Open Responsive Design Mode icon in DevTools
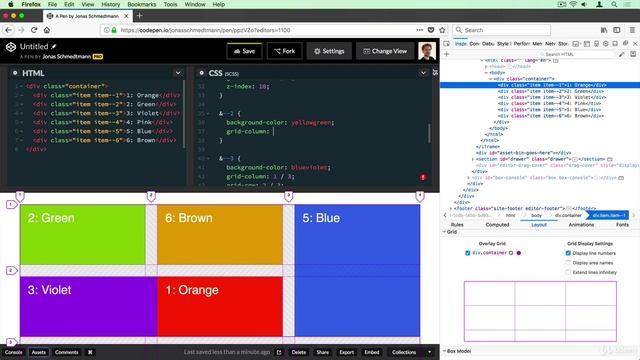This screenshot has width=640, height=360. point(596,43)
